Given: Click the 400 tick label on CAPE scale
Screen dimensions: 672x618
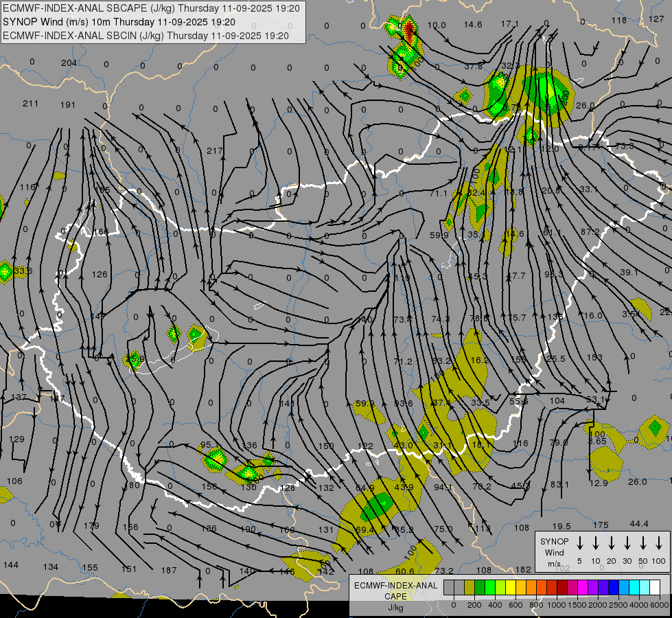Looking at the screenshot, I should (x=495, y=605).
